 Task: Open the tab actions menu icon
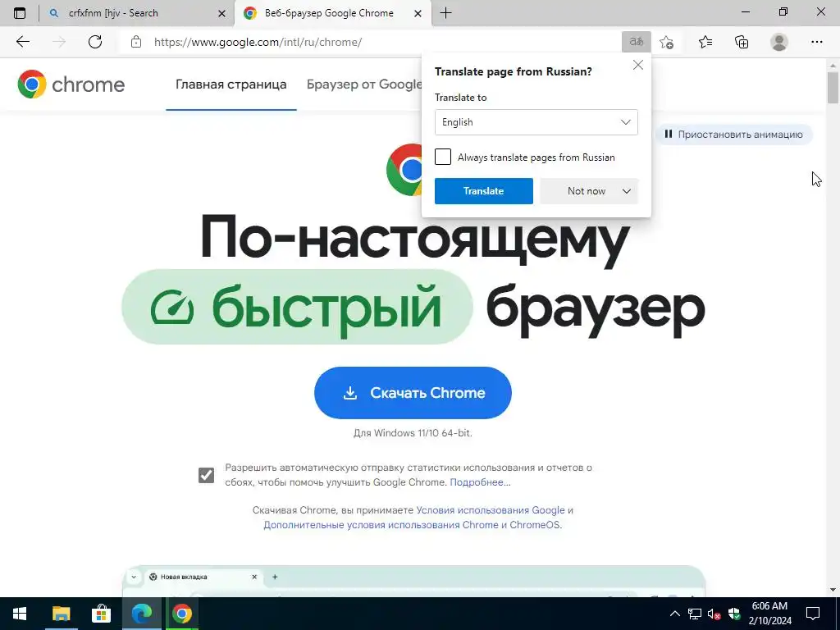(20, 13)
